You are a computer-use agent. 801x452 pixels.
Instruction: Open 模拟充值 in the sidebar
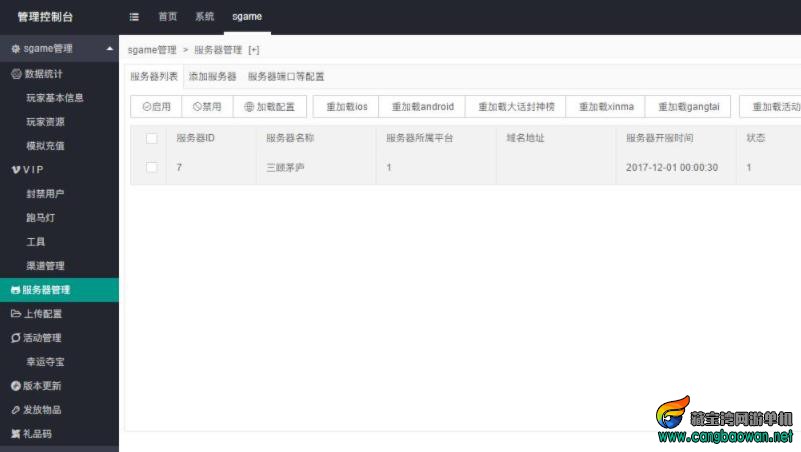coord(45,146)
